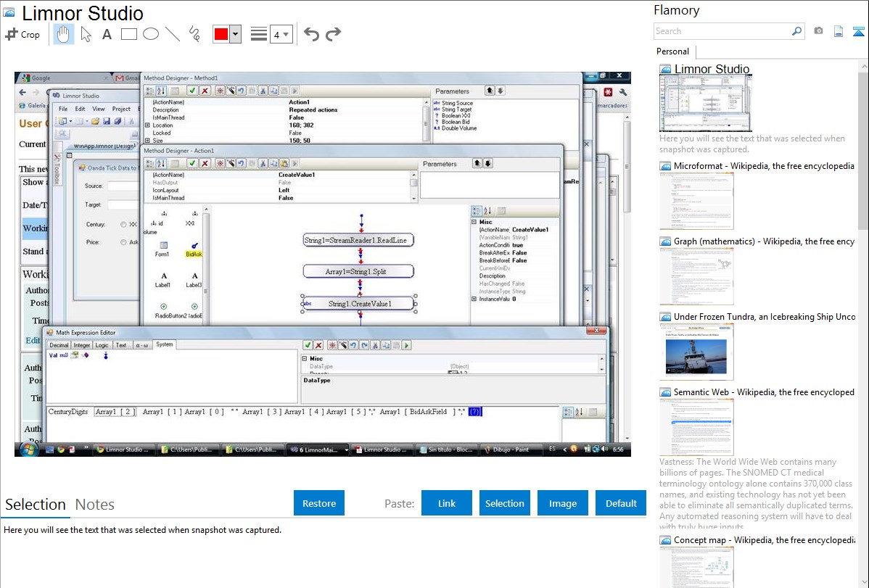Open Project menu in captured Limnor Studio
Screen dimensions: 869x588
[x=121, y=109]
